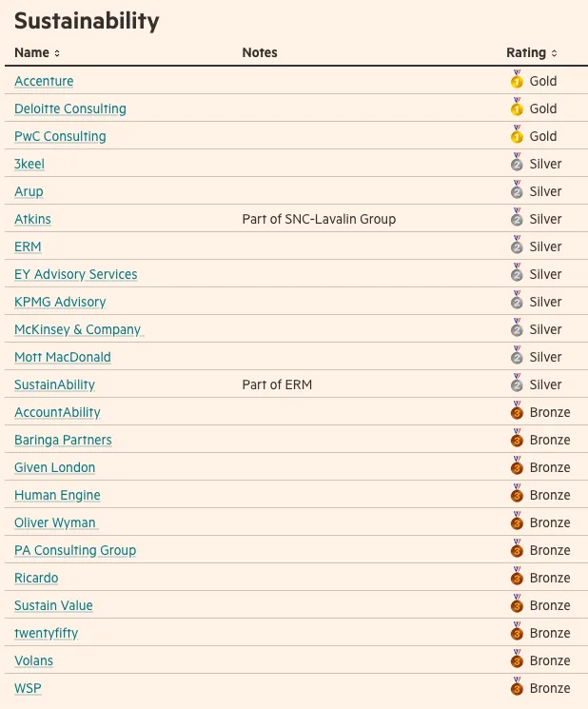
Task: Click the silver medal icon for KPMG Advisory
Action: pos(517,300)
